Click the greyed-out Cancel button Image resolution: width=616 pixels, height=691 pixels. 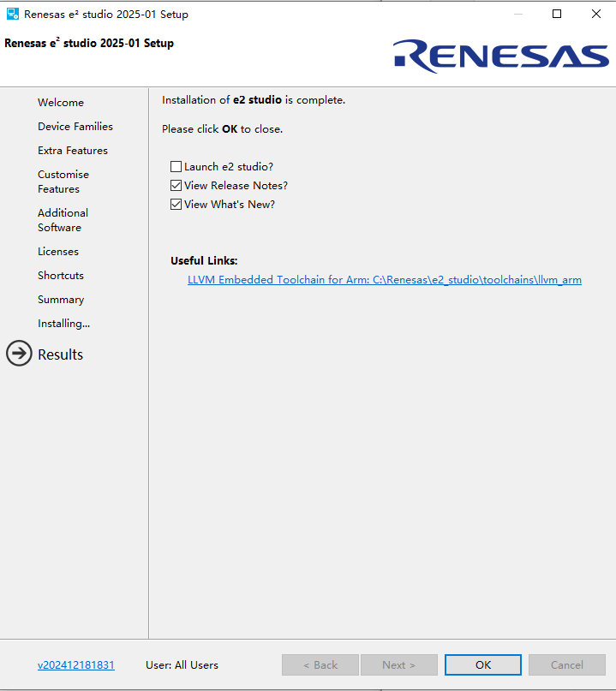[x=566, y=664]
